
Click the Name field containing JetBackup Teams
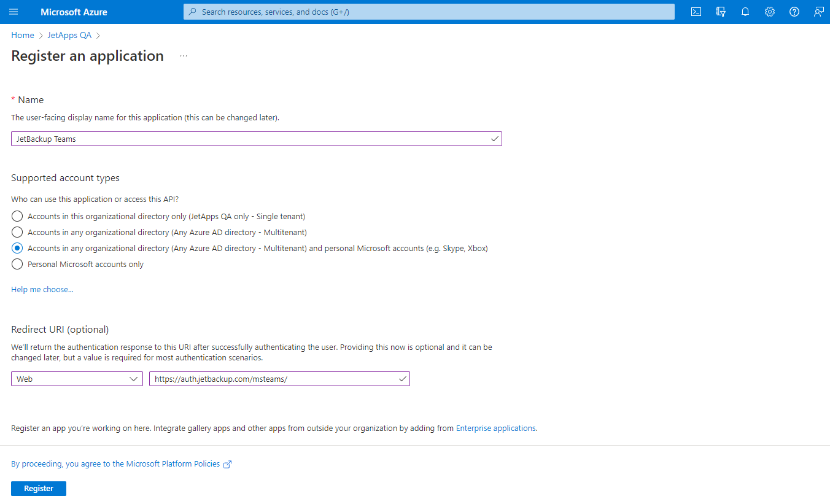257,139
